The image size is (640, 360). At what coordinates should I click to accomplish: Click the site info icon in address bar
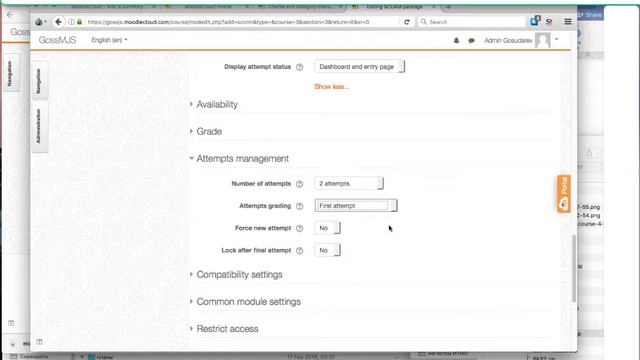pos(71,22)
